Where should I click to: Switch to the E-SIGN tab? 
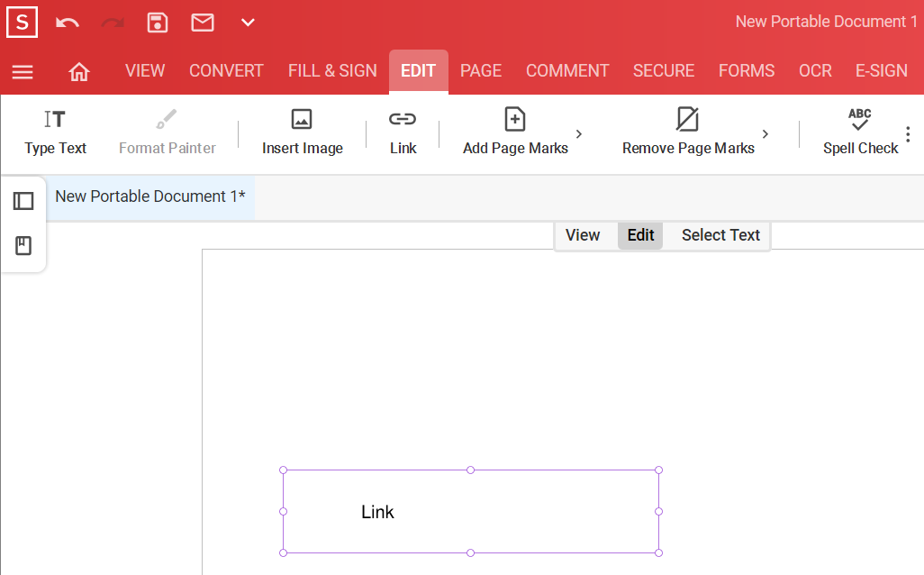pyautogui.click(x=882, y=71)
